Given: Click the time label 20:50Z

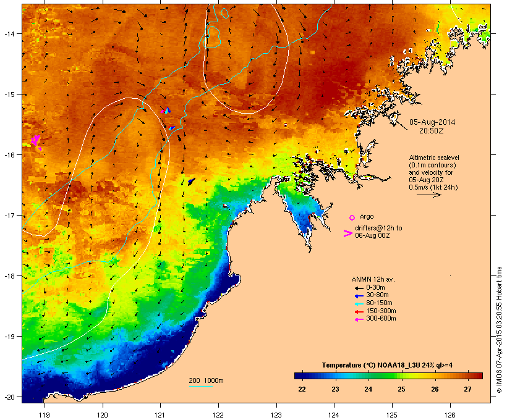Looking at the screenshot, I should (432, 131).
